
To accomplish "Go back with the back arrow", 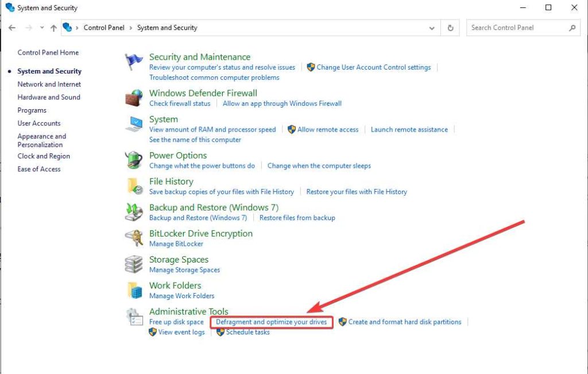I will 12,28.
